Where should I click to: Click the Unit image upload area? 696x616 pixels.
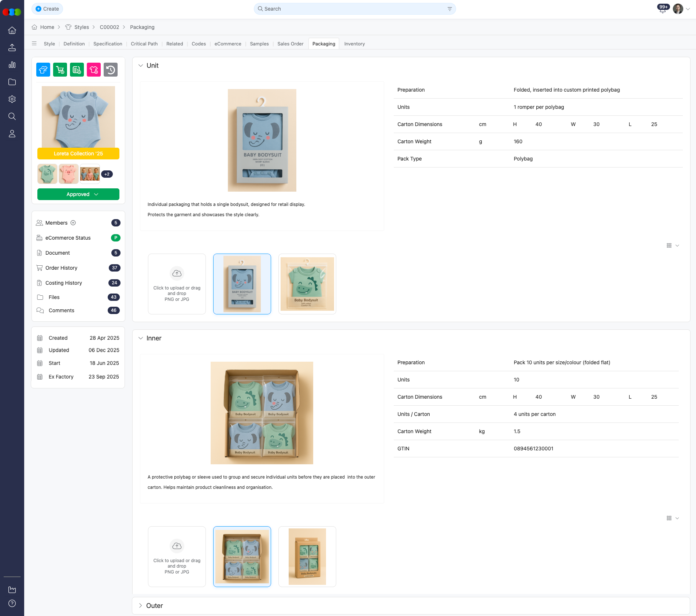click(177, 284)
